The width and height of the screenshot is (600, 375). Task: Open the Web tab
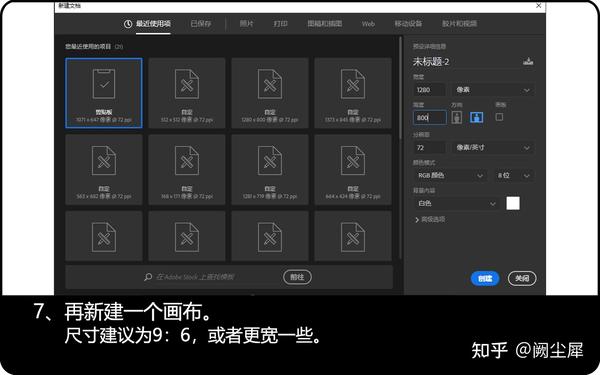(368, 24)
